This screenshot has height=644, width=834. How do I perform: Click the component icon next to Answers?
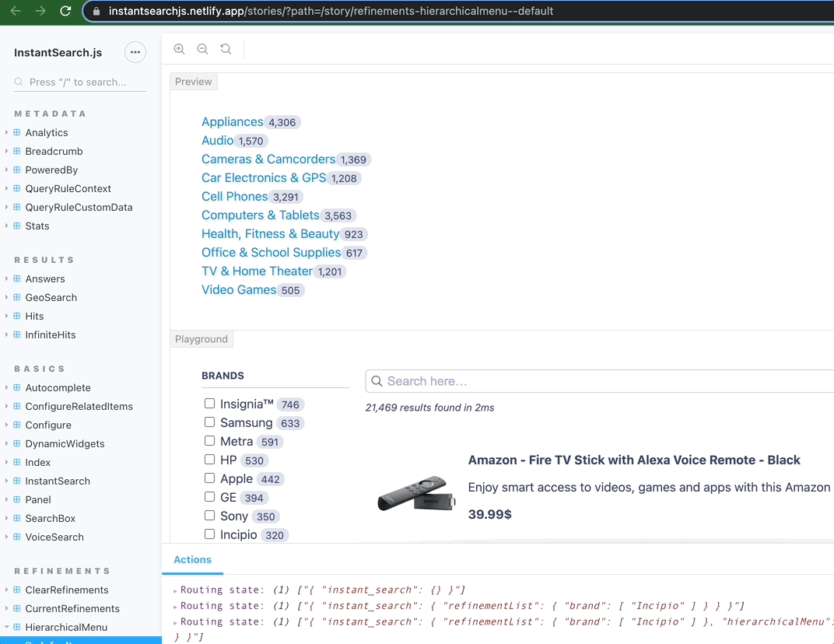(x=17, y=278)
